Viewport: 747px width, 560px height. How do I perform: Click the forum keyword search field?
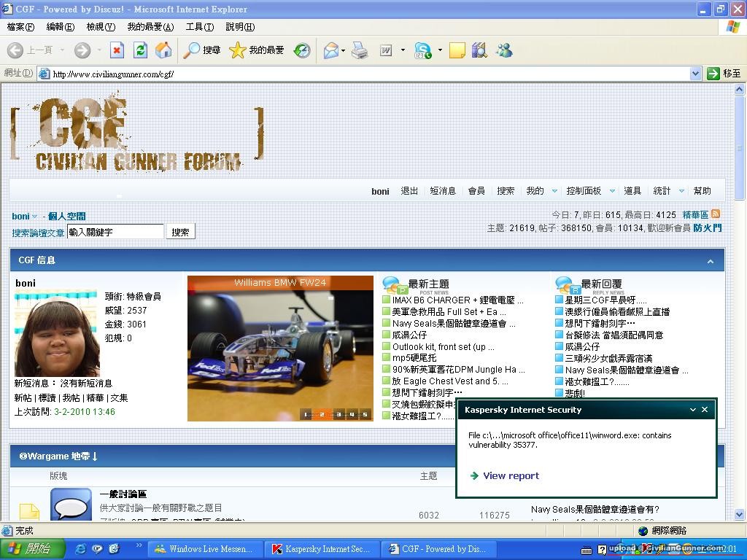click(x=115, y=232)
